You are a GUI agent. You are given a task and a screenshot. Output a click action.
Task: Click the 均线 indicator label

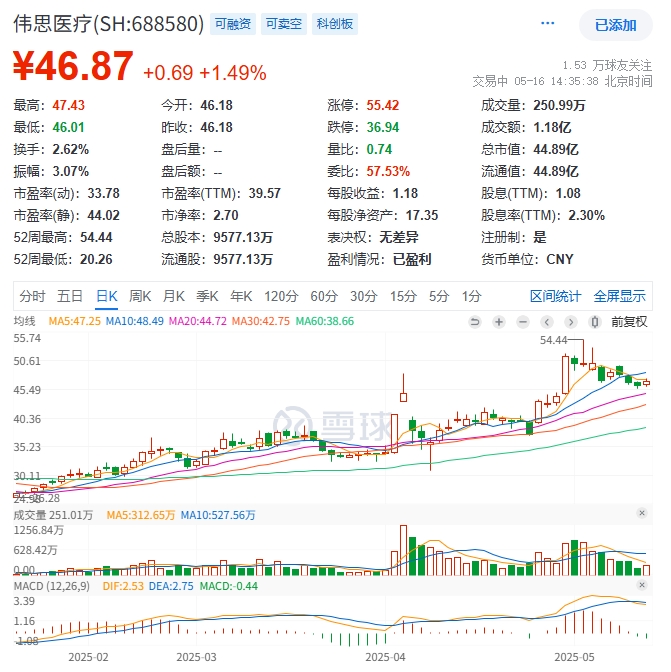click(x=24, y=321)
